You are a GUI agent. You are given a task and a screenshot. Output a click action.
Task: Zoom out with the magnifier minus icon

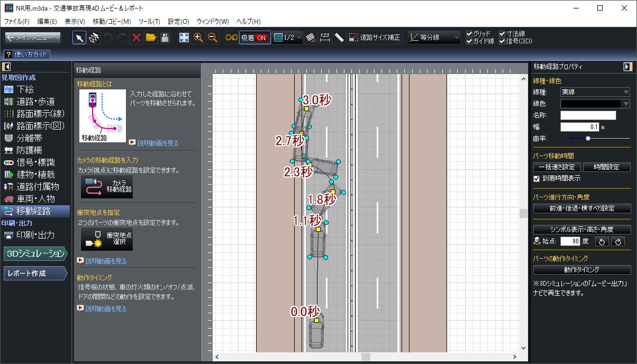[213, 38]
